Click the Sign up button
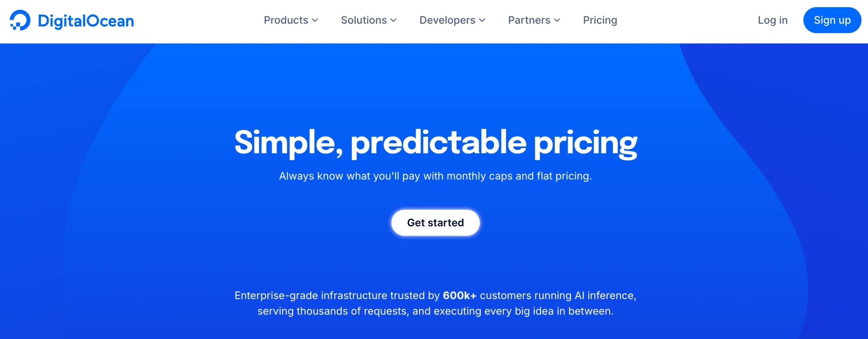Viewport: 868px width, 339px height. [832, 20]
